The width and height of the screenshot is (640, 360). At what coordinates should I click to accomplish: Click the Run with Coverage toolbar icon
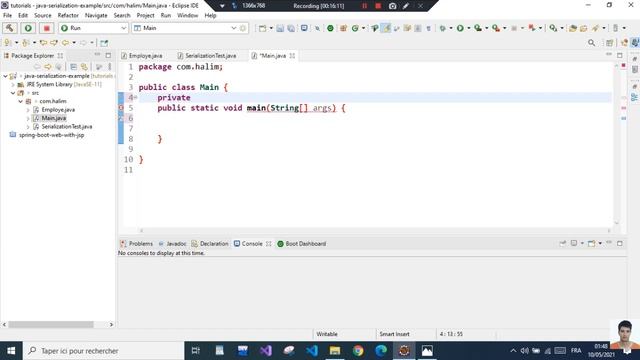[x=478, y=28]
